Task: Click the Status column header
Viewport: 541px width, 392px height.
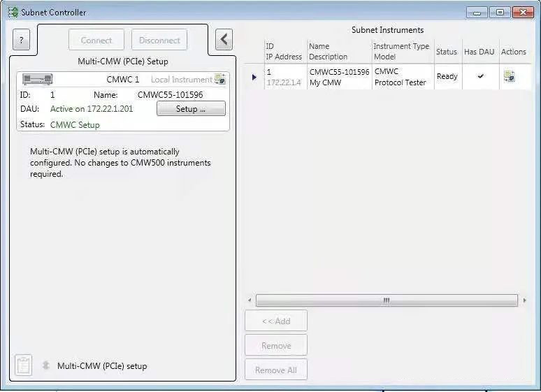Action: pyautogui.click(x=446, y=52)
